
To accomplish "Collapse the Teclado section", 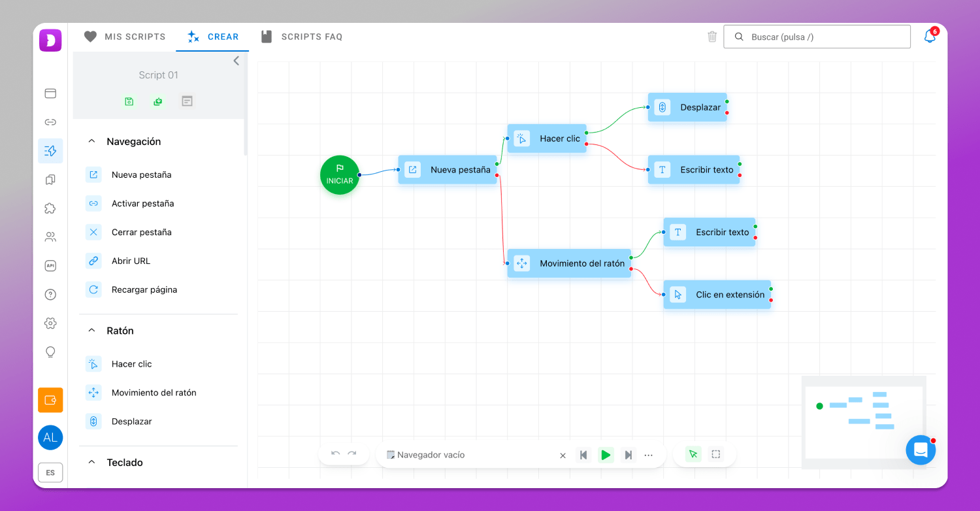I will pos(92,462).
